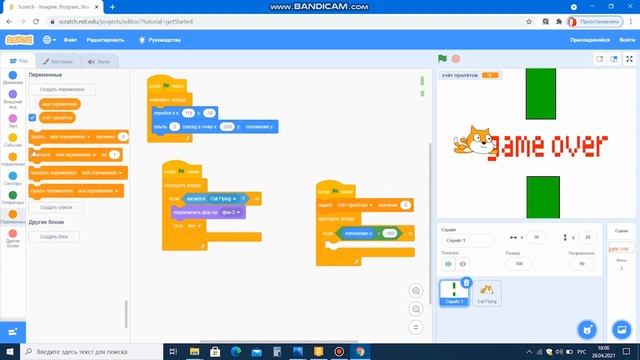Click the Scratch logo
This screenshot has width=640, height=360.
(x=19, y=40)
